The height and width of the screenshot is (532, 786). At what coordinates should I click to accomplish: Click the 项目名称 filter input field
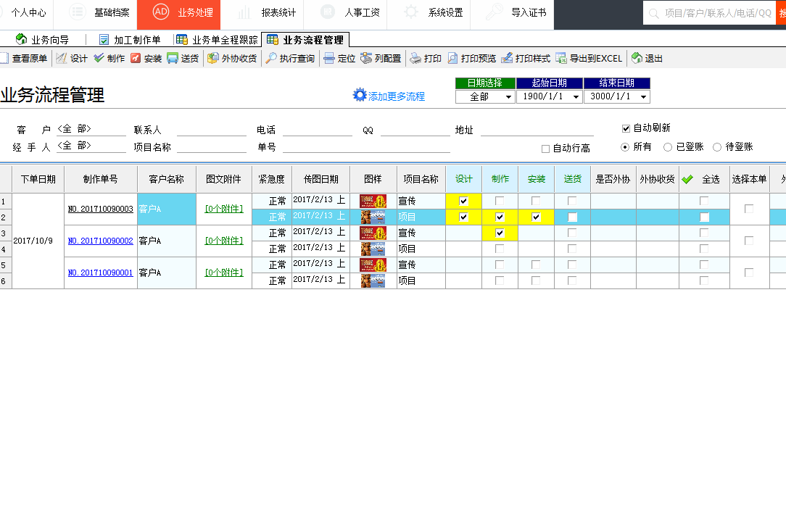[212, 147]
